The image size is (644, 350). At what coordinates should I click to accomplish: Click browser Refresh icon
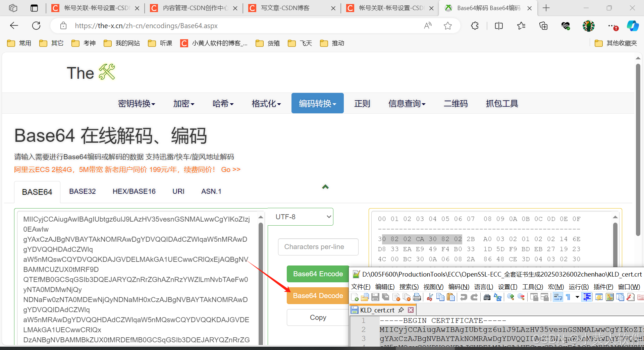[x=36, y=25]
